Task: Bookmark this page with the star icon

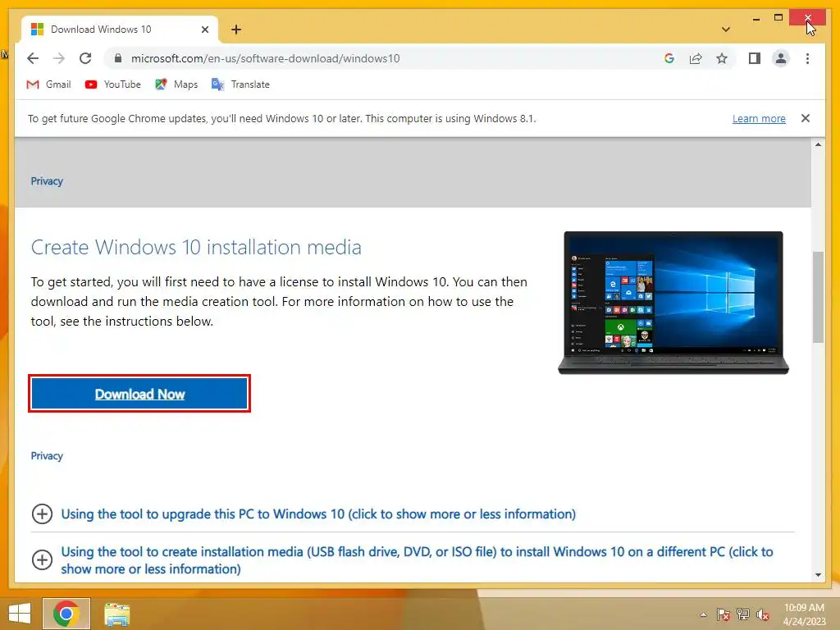Action: [x=722, y=58]
